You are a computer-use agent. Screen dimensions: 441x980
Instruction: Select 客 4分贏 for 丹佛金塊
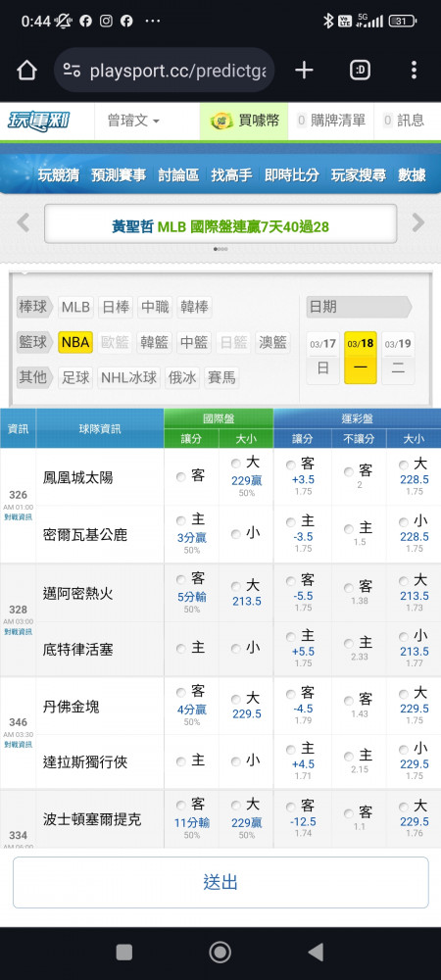180,693
